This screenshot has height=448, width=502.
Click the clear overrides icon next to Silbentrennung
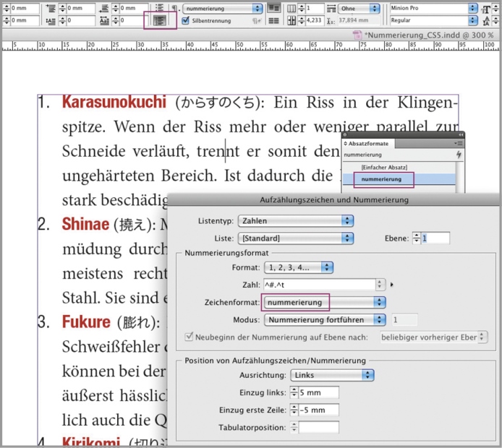257,21
